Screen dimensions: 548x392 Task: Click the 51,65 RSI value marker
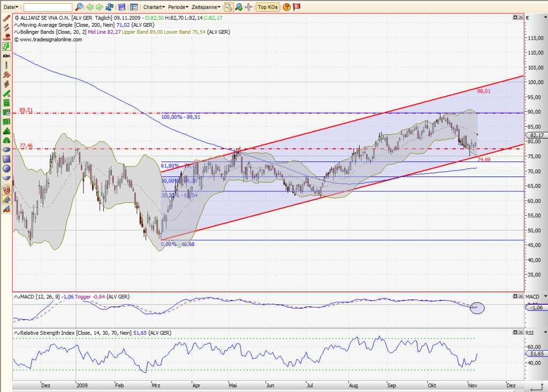(x=536, y=353)
